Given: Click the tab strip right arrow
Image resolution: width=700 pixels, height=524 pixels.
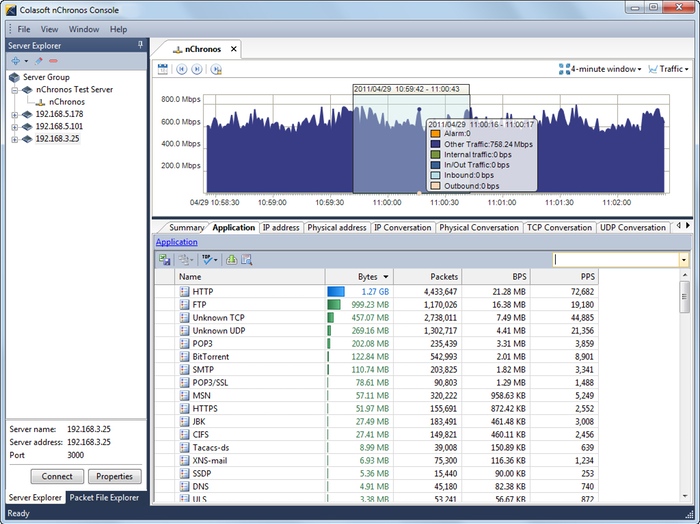Looking at the screenshot, I should tap(688, 226).
